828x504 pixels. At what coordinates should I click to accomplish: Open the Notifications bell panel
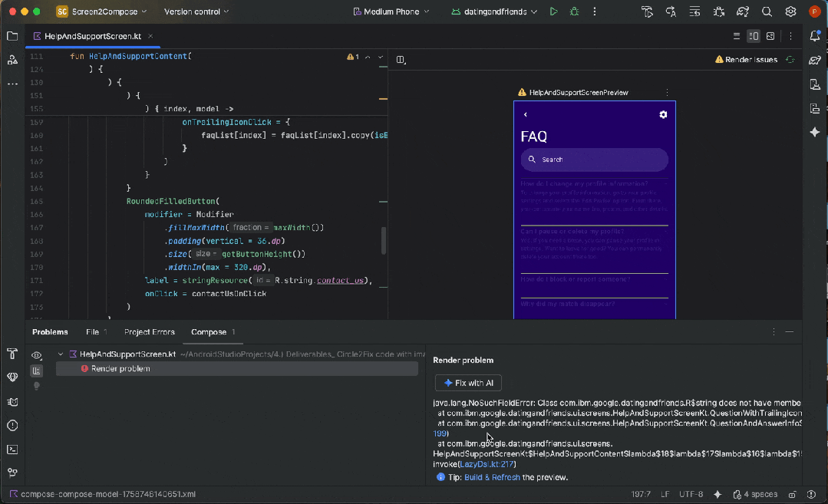tap(815, 36)
